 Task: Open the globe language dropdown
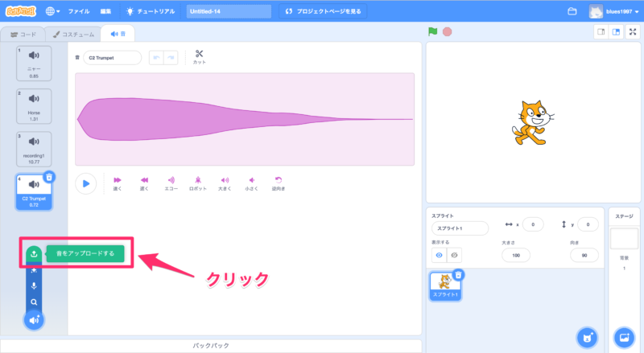pyautogui.click(x=55, y=11)
